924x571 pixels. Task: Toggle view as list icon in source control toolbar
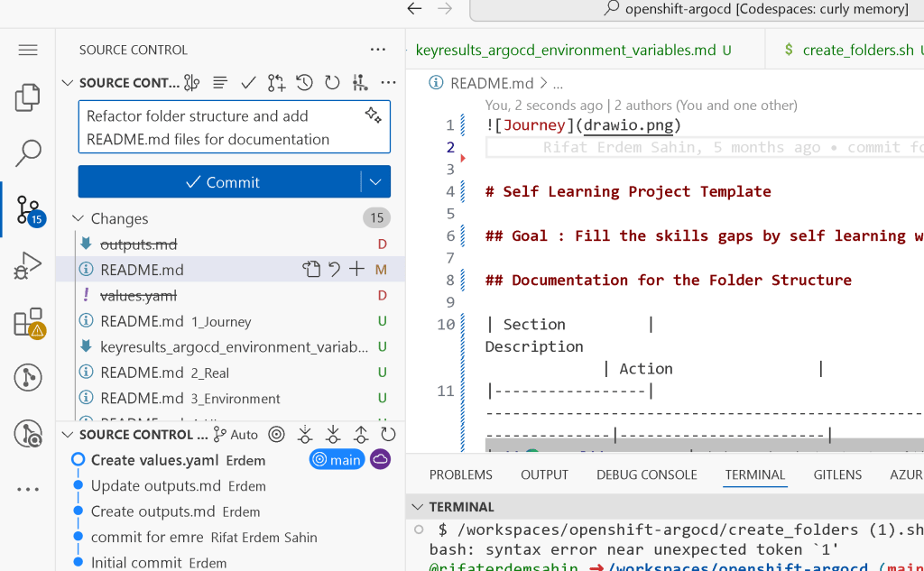[x=220, y=83]
